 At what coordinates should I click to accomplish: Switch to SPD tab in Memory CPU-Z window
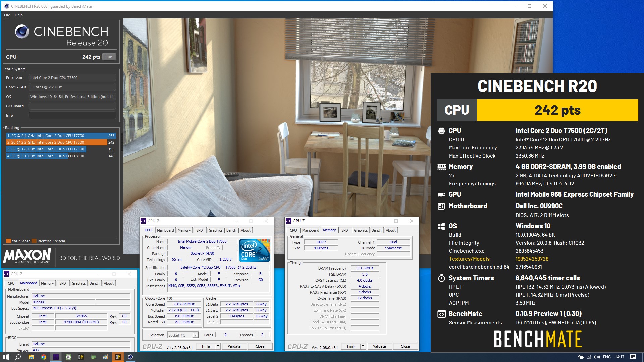point(344,230)
